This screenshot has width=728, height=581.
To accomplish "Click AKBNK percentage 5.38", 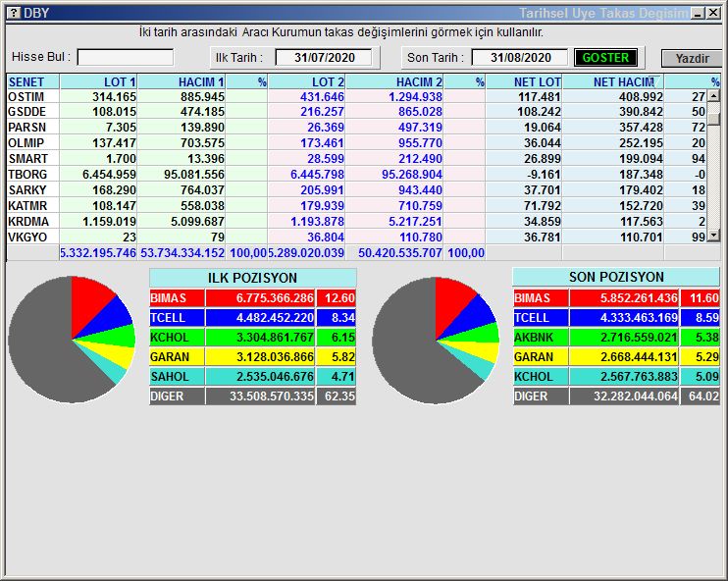I will pyautogui.click(x=707, y=338).
